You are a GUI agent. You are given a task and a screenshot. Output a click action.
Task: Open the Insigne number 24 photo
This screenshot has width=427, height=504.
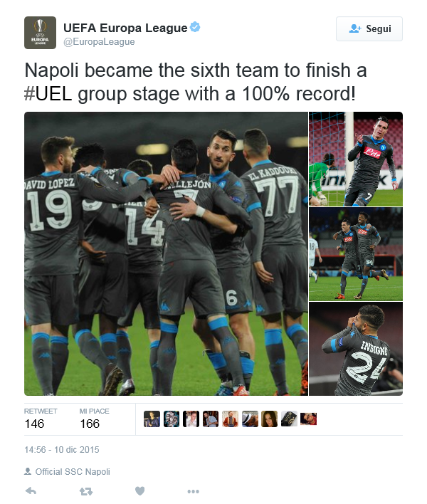pyautogui.click(x=356, y=349)
